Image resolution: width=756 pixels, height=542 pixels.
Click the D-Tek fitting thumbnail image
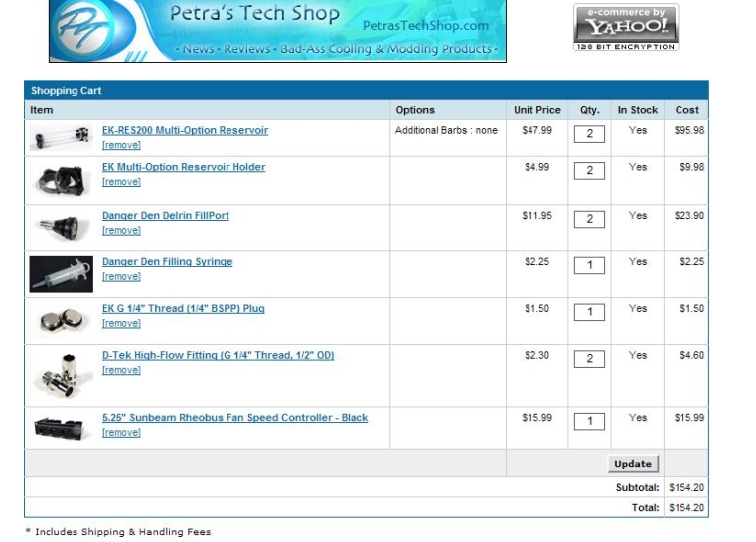[62, 376]
